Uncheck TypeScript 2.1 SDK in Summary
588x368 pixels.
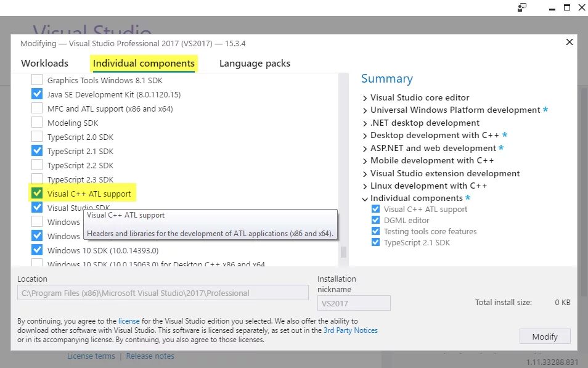pyautogui.click(x=375, y=242)
